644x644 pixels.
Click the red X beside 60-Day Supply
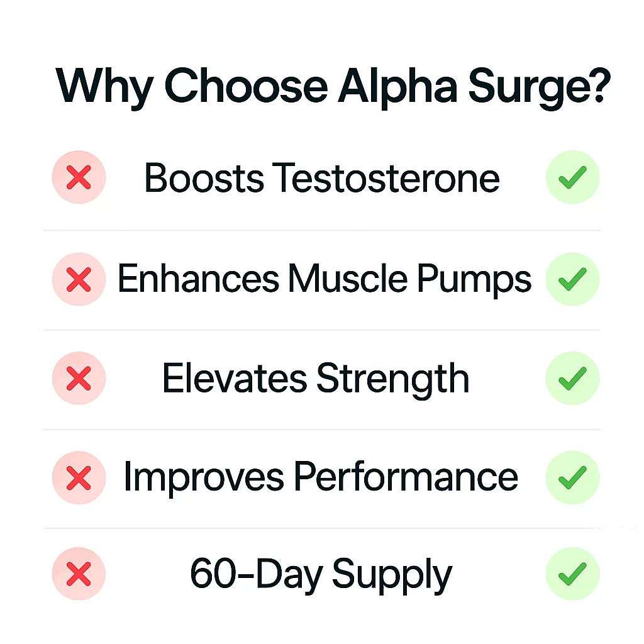[79, 574]
